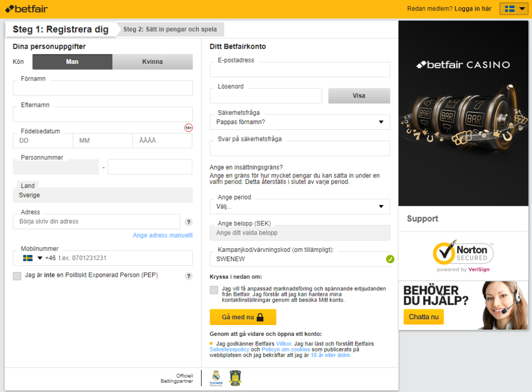
Task: Focus the Lösenord input field
Action: pos(266,96)
